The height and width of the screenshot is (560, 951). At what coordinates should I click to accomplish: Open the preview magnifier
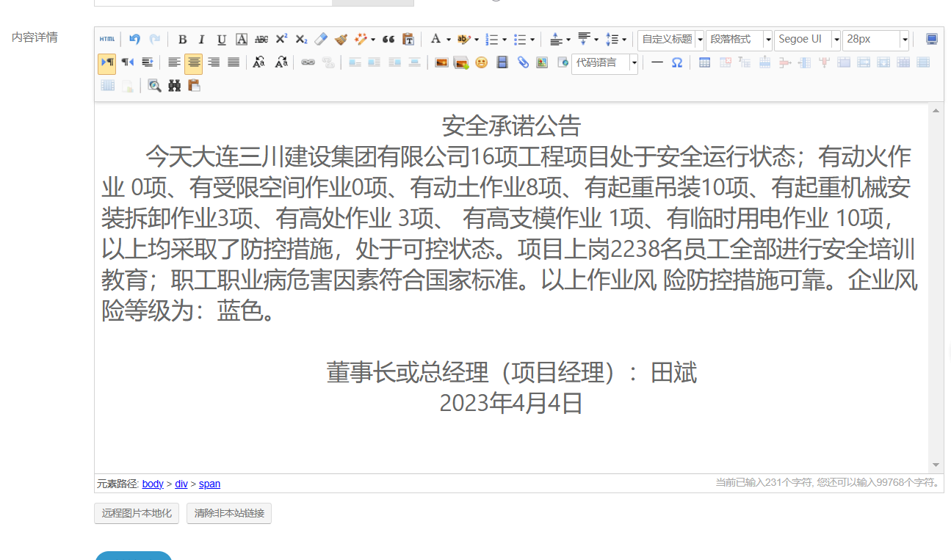tap(154, 86)
